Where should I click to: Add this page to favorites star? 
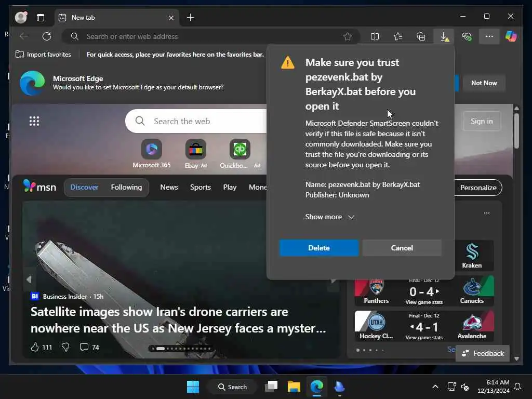pos(348,36)
